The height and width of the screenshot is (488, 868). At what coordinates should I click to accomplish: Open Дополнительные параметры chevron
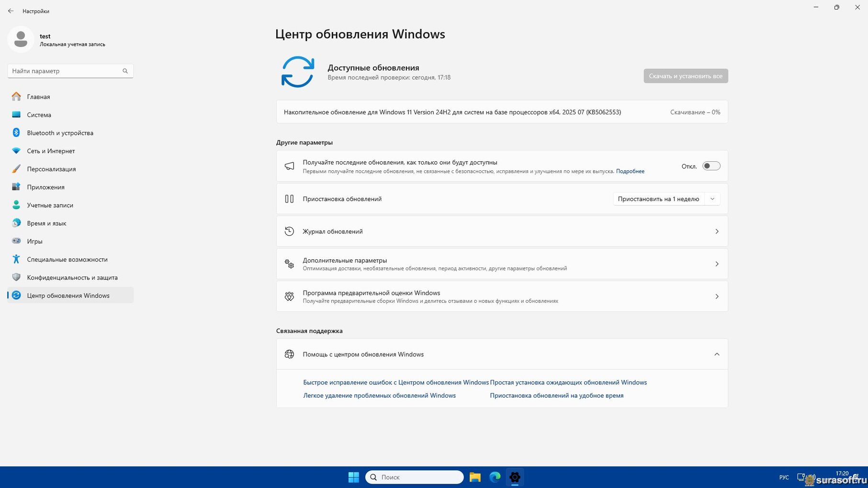click(717, 264)
